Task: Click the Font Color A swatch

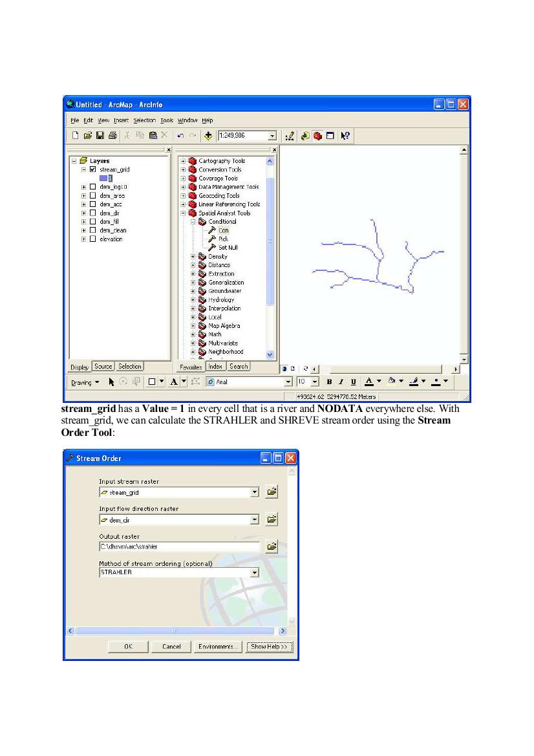Action: (369, 382)
